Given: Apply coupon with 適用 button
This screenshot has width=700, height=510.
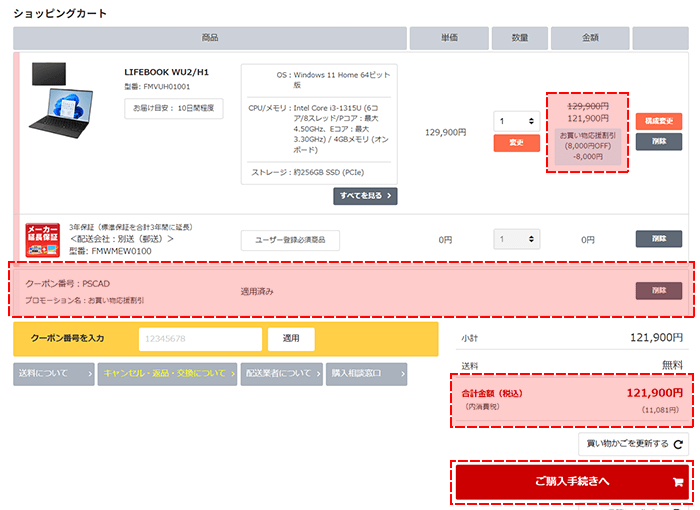Looking at the screenshot, I should point(292,339).
